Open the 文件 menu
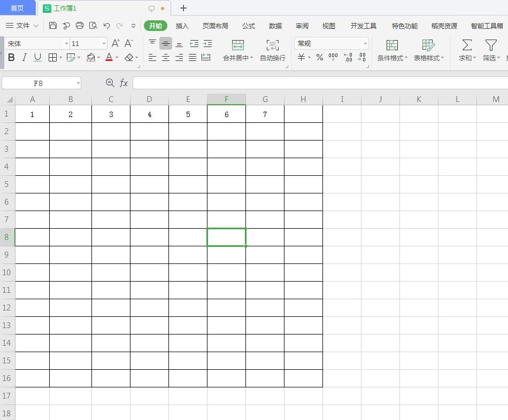The height and width of the screenshot is (420, 508). click(x=22, y=26)
